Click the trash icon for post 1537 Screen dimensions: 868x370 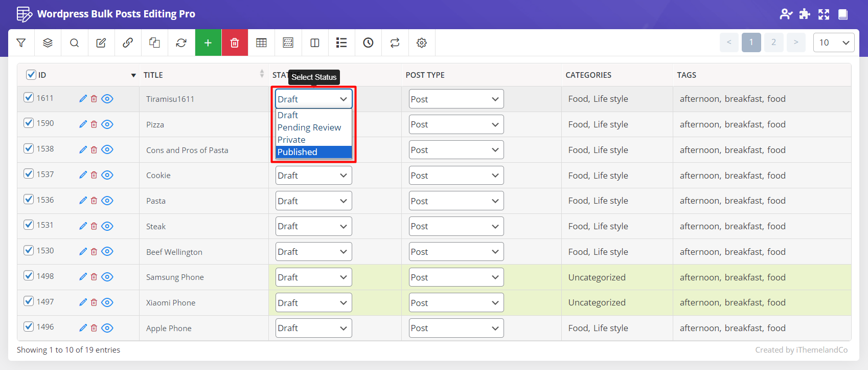click(x=94, y=175)
